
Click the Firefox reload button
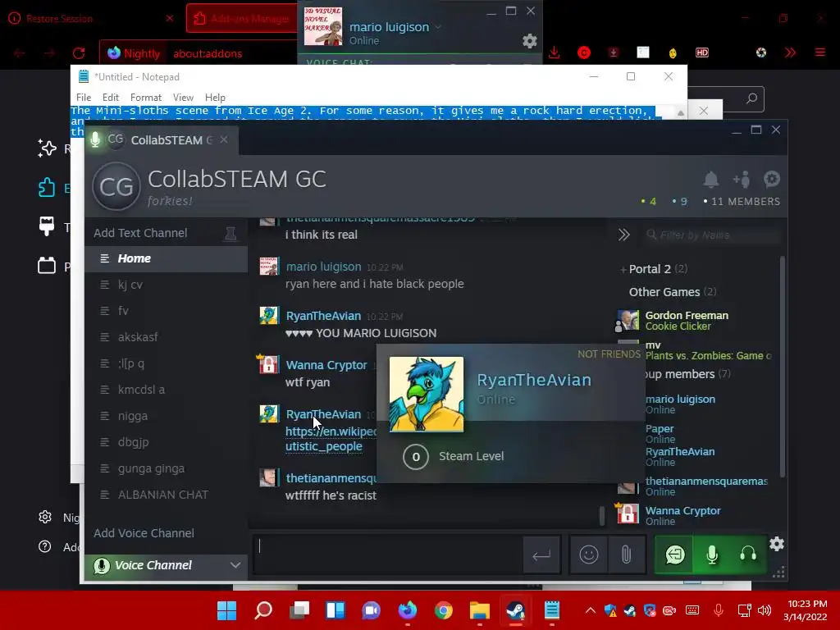79,53
